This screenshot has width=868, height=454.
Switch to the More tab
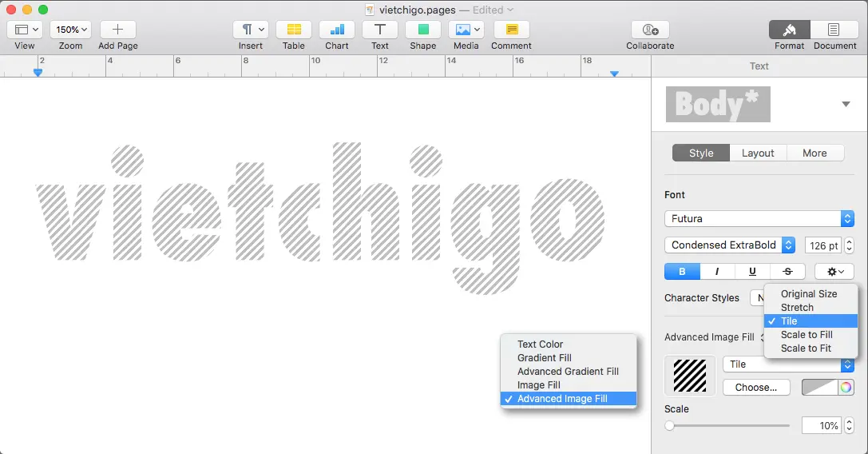(814, 153)
